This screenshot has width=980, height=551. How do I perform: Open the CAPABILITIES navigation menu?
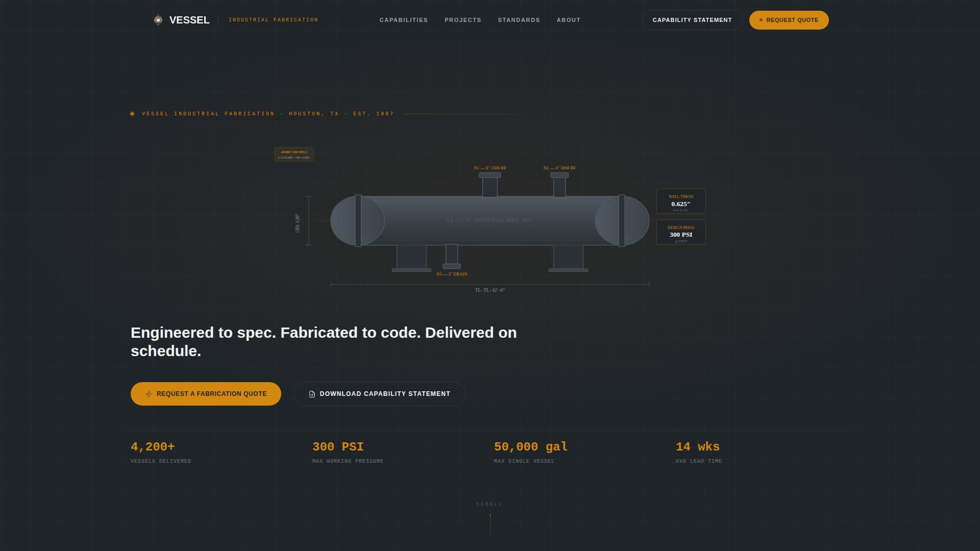pos(403,20)
